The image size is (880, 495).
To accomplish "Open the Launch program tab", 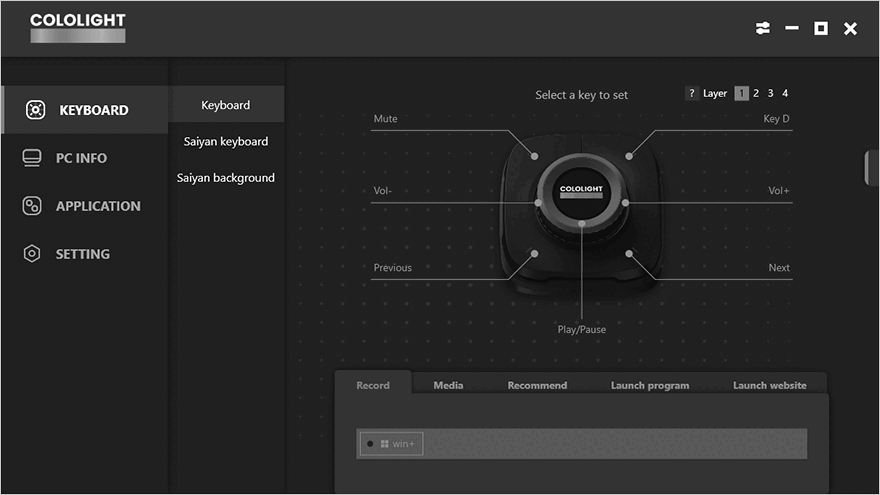I will 650,385.
